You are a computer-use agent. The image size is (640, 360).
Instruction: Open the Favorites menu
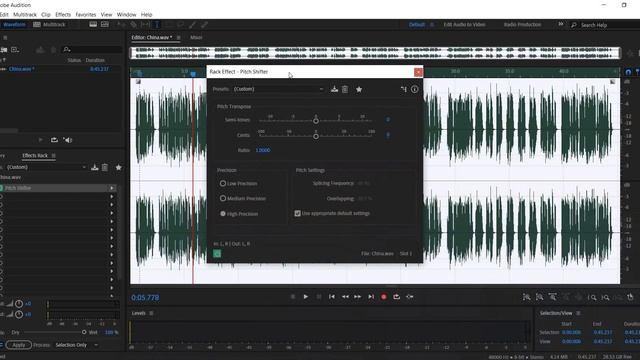[x=86, y=14]
